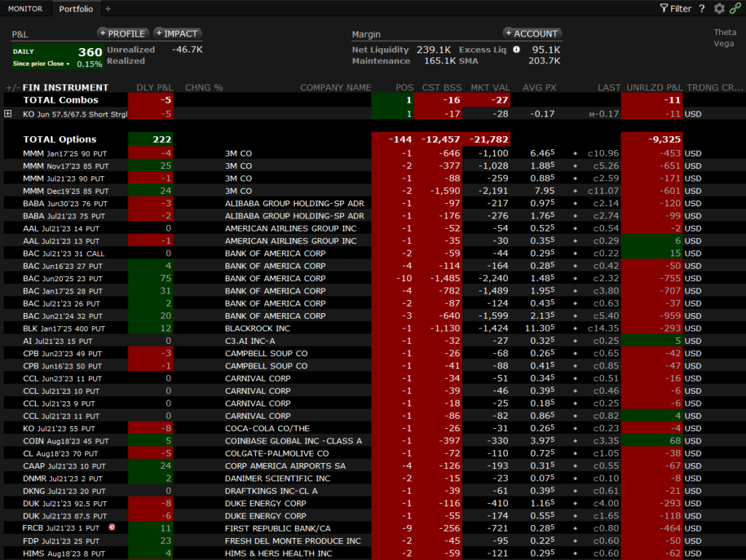Click the green DAILY P&L 360 box
Image resolution: width=746 pixels, height=560 pixels.
(58, 57)
